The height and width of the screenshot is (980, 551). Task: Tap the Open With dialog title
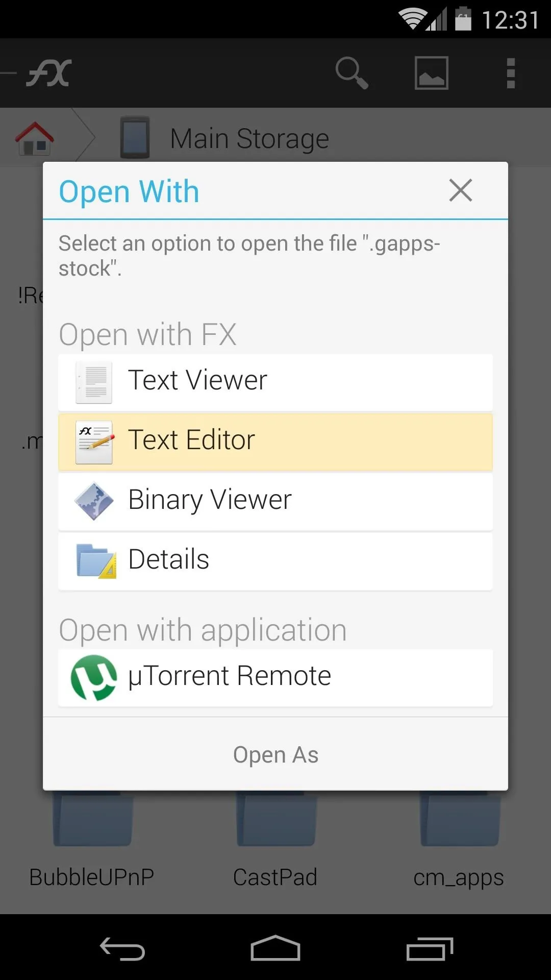129,191
